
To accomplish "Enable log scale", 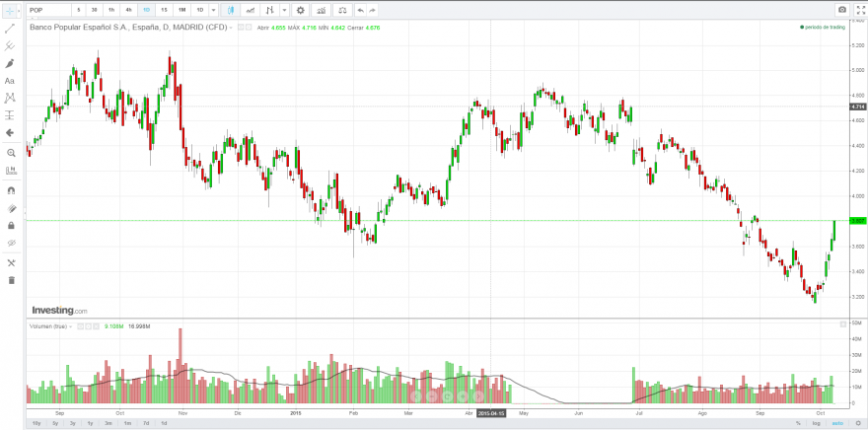I will pyautogui.click(x=816, y=423).
